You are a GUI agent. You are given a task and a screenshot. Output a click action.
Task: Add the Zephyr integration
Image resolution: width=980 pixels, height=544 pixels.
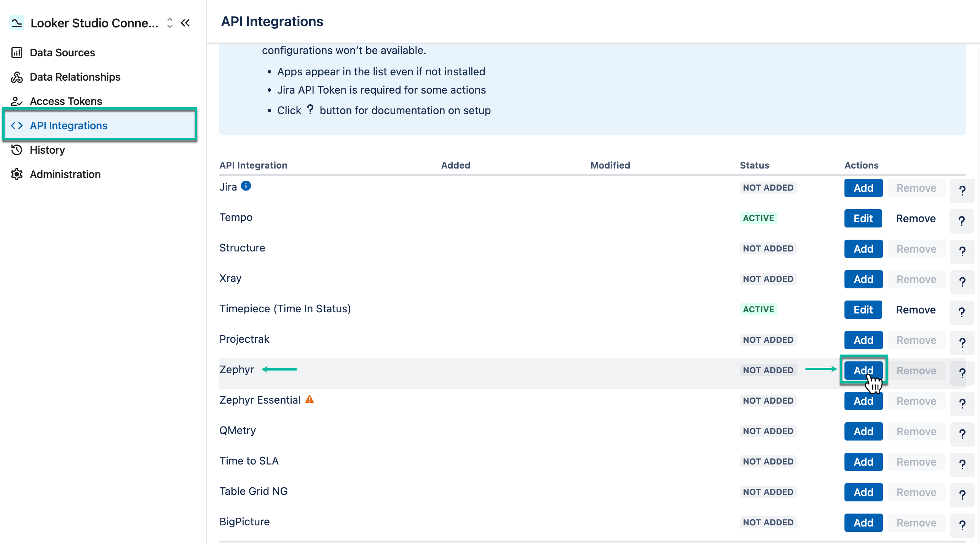(863, 370)
